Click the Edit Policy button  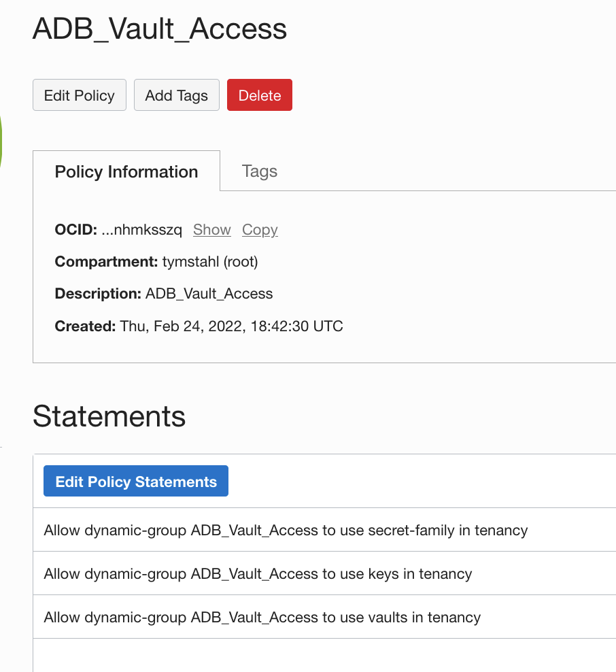pos(79,95)
